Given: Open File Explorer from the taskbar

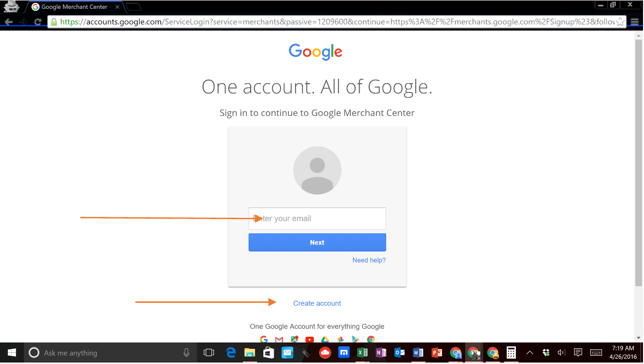Looking at the screenshot, I should (250, 353).
